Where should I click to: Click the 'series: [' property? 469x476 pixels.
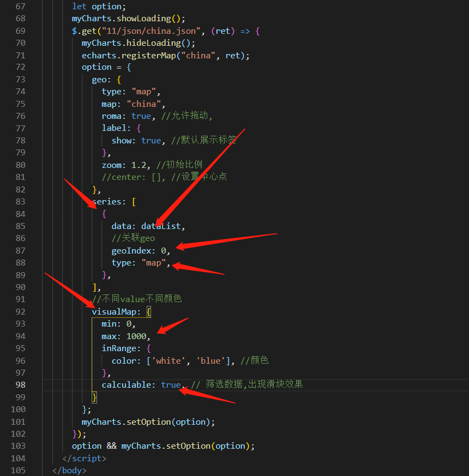point(114,202)
